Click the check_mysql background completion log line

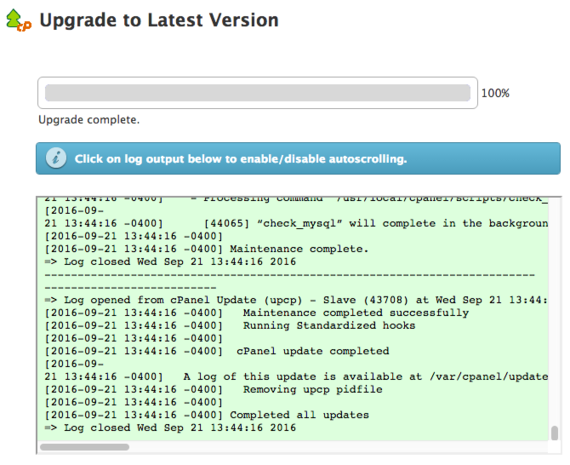[296, 223]
